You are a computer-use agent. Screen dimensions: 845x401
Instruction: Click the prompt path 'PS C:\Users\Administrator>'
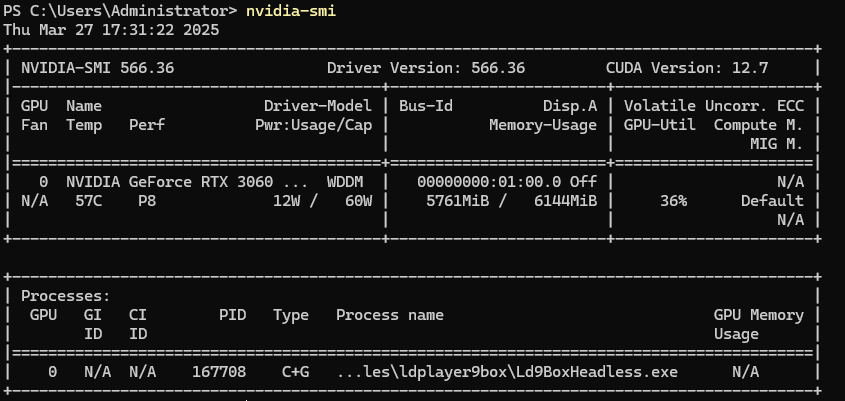tap(120, 11)
